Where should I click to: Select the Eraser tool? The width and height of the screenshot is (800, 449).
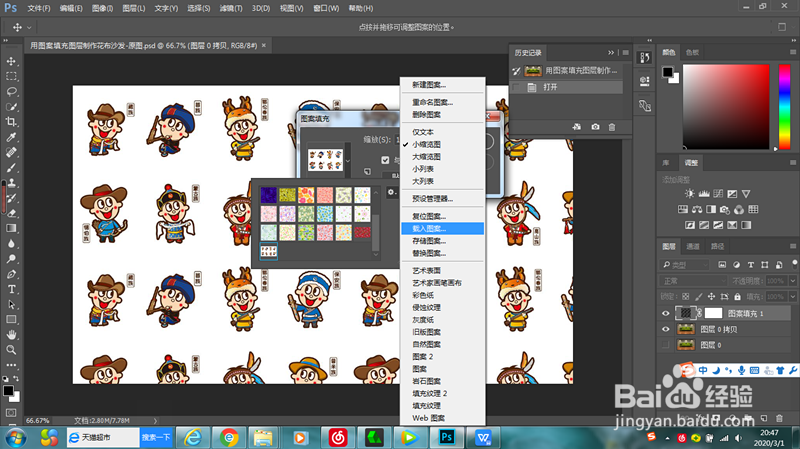tap(11, 213)
